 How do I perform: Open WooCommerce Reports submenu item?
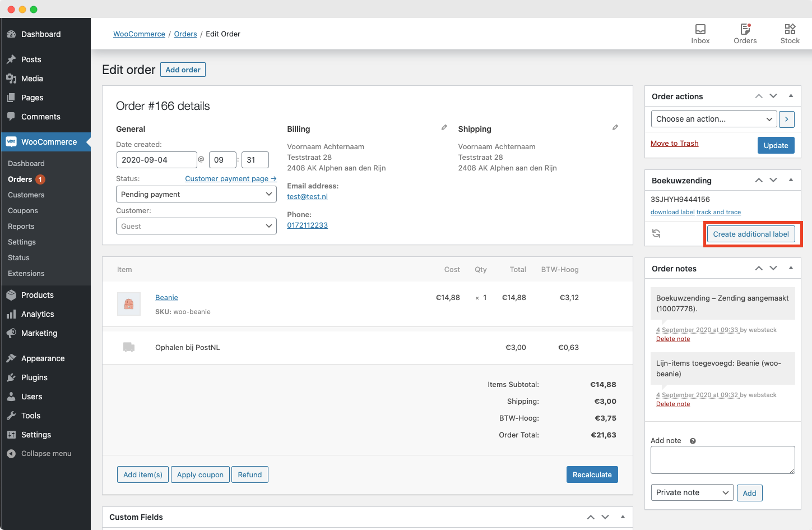21,227
